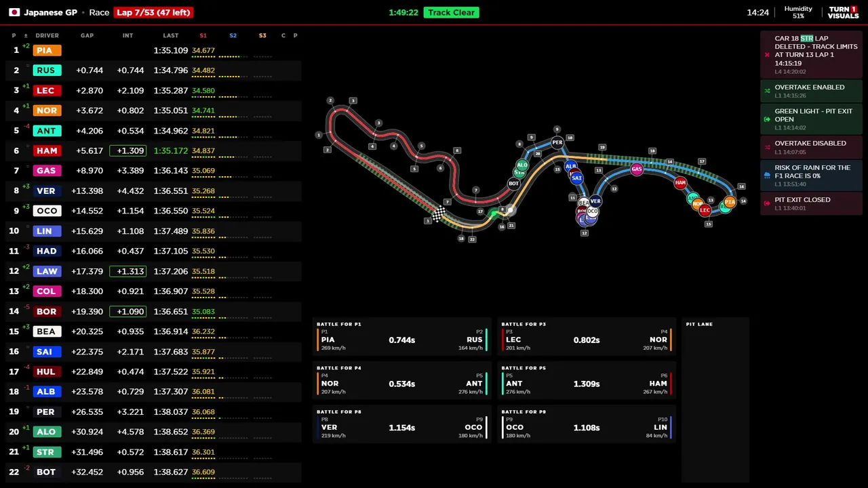This screenshot has width=868, height=488.
Task: Open the Risk of Rain message
Action: tap(812, 175)
